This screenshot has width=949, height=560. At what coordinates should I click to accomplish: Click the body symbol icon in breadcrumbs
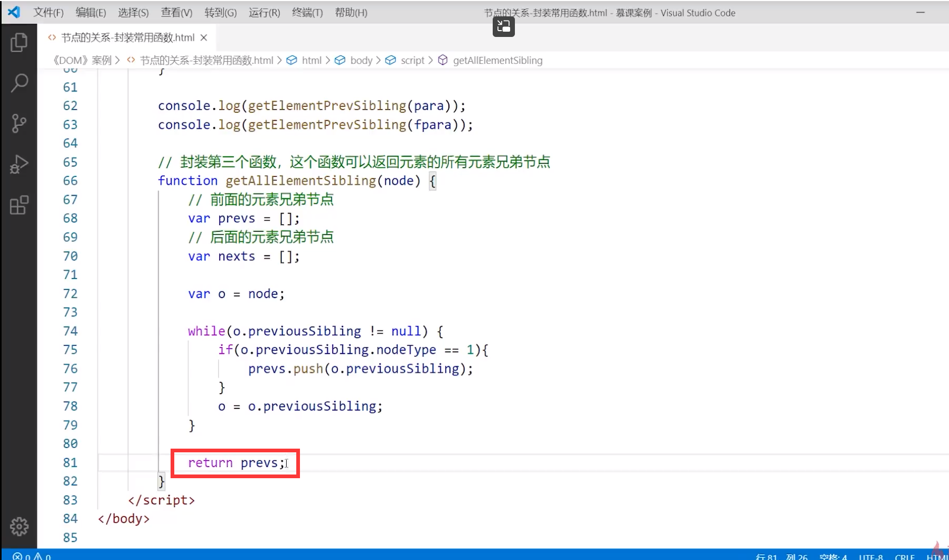tap(340, 60)
